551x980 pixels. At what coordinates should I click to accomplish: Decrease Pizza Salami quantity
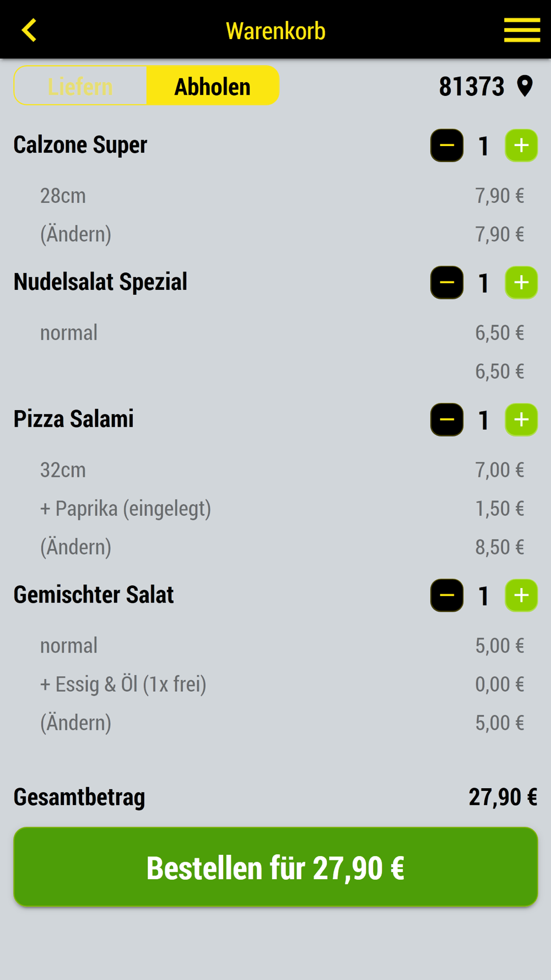click(x=447, y=420)
